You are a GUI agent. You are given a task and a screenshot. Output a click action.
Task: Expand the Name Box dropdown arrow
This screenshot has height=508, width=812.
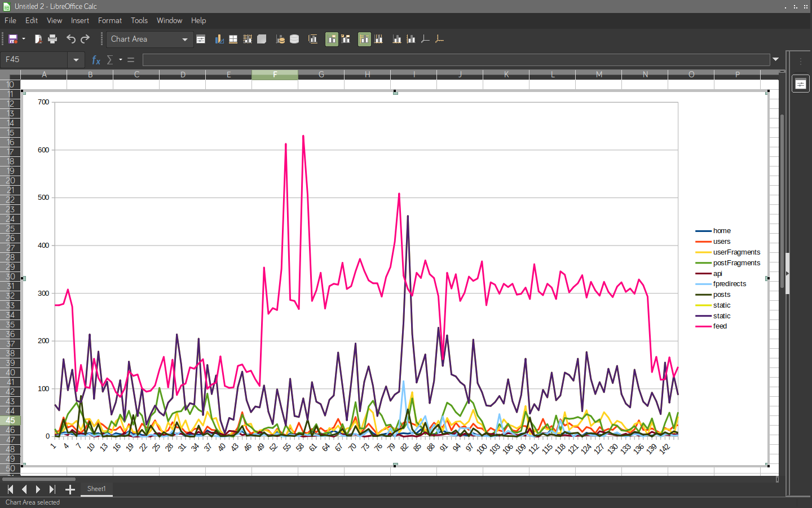point(76,60)
